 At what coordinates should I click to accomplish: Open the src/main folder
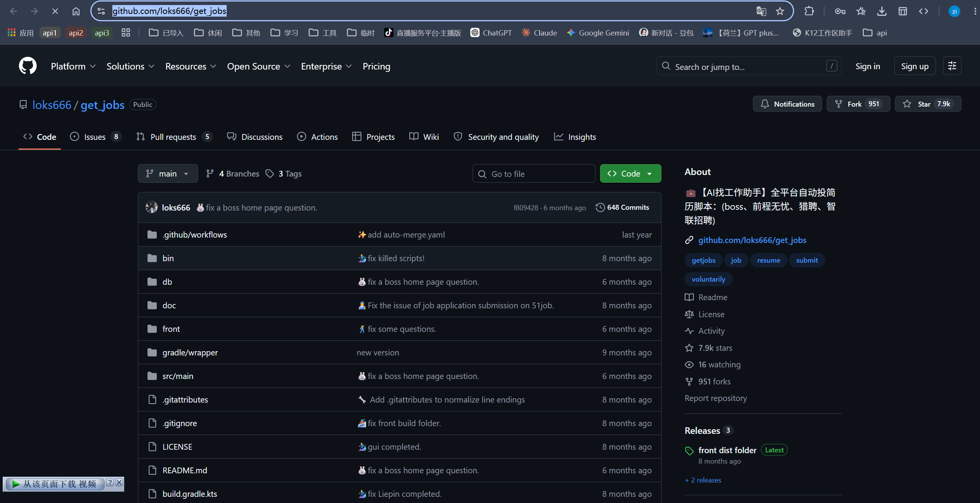click(178, 376)
